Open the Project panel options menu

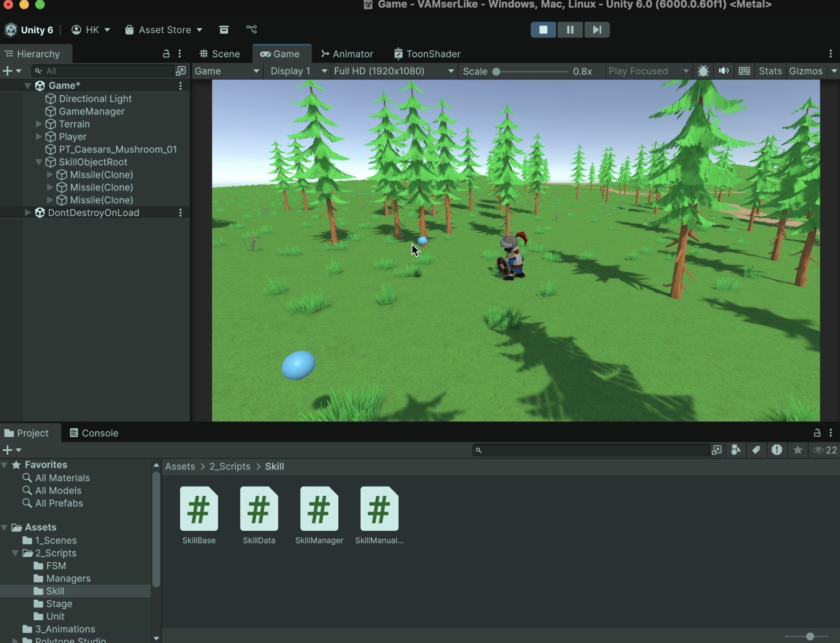click(x=831, y=433)
